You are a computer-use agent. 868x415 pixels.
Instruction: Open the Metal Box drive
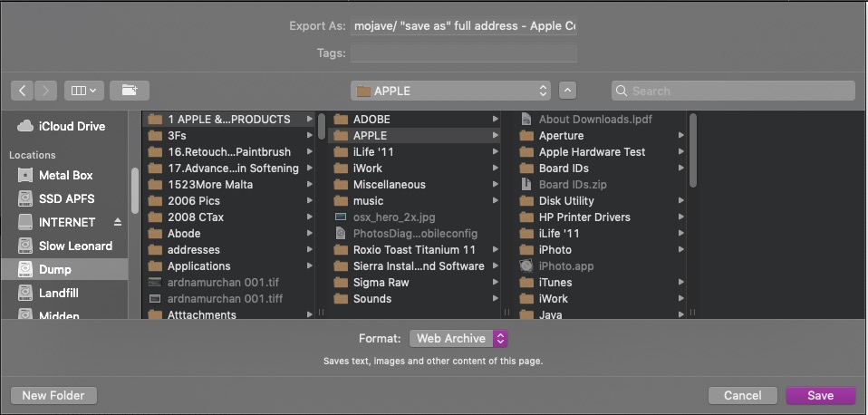[x=65, y=175]
